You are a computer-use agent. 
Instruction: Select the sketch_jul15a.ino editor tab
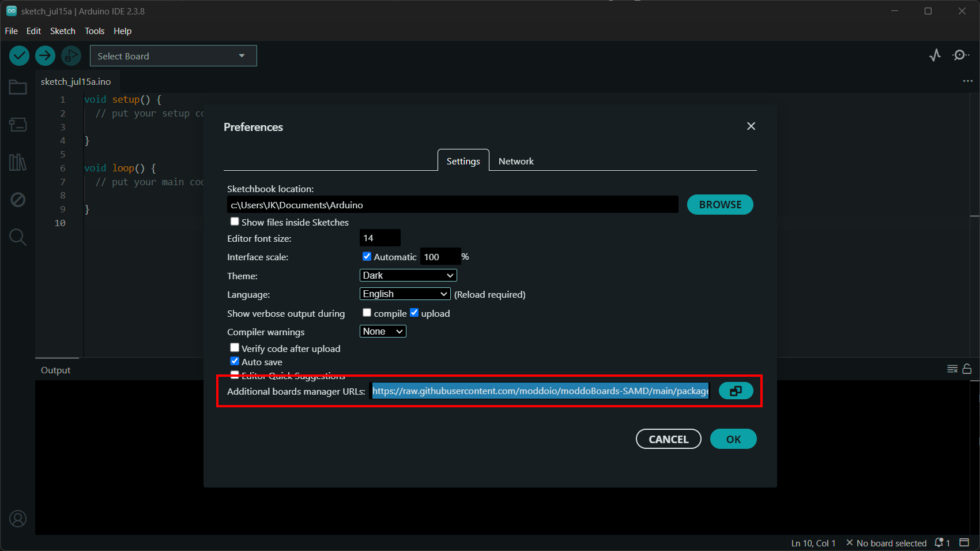pos(76,82)
